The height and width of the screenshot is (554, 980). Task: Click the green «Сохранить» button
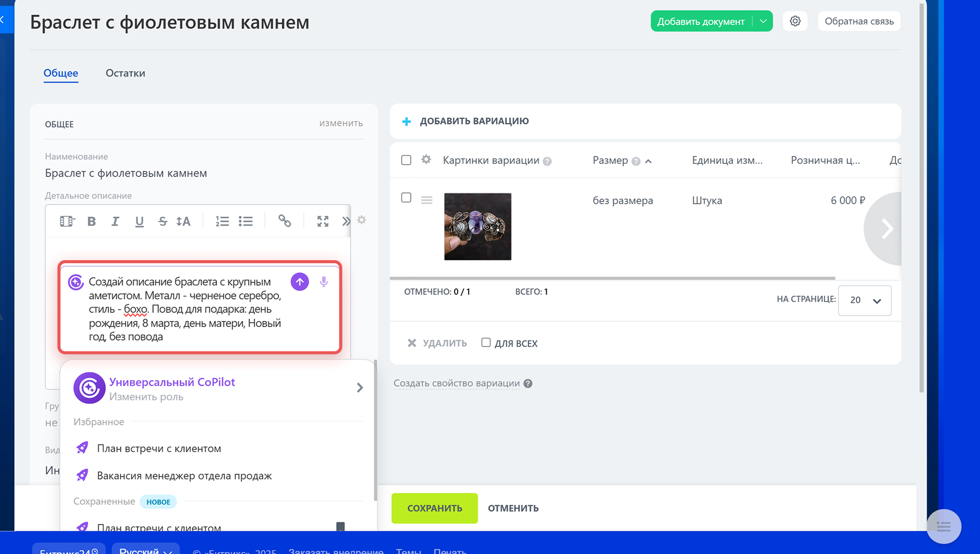coord(434,508)
